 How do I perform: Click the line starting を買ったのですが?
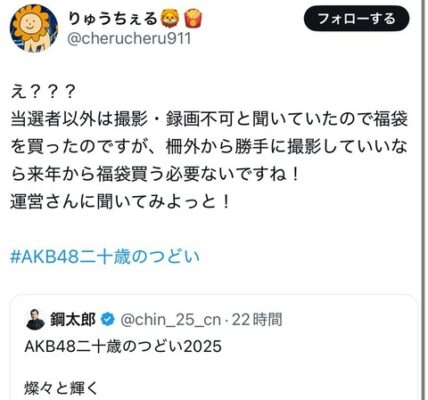209,147
